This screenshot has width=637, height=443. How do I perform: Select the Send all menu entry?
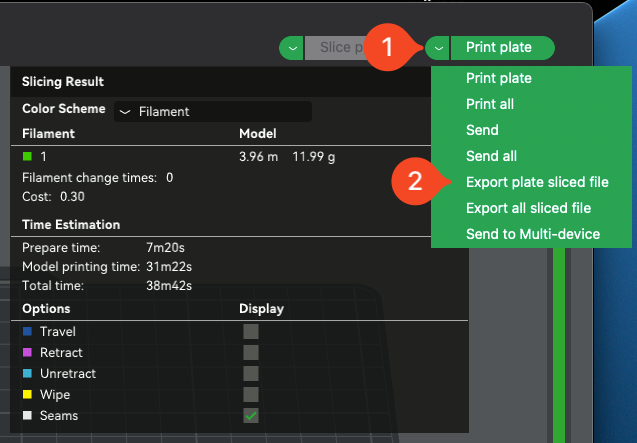point(490,156)
